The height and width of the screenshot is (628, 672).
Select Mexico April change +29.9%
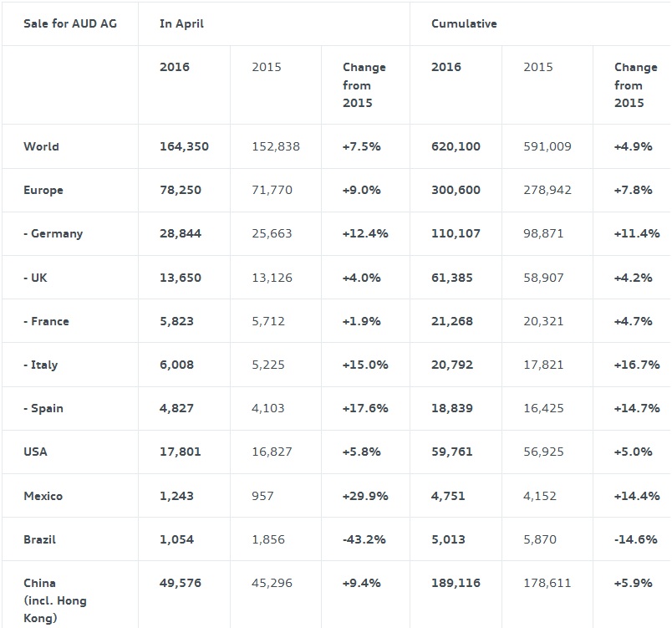[x=365, y=496]
